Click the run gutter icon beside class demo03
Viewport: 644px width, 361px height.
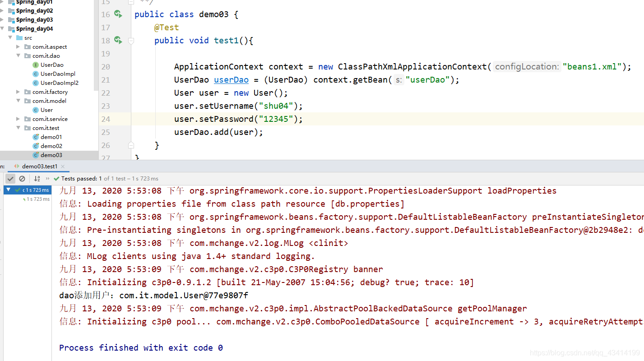point(118,14)
